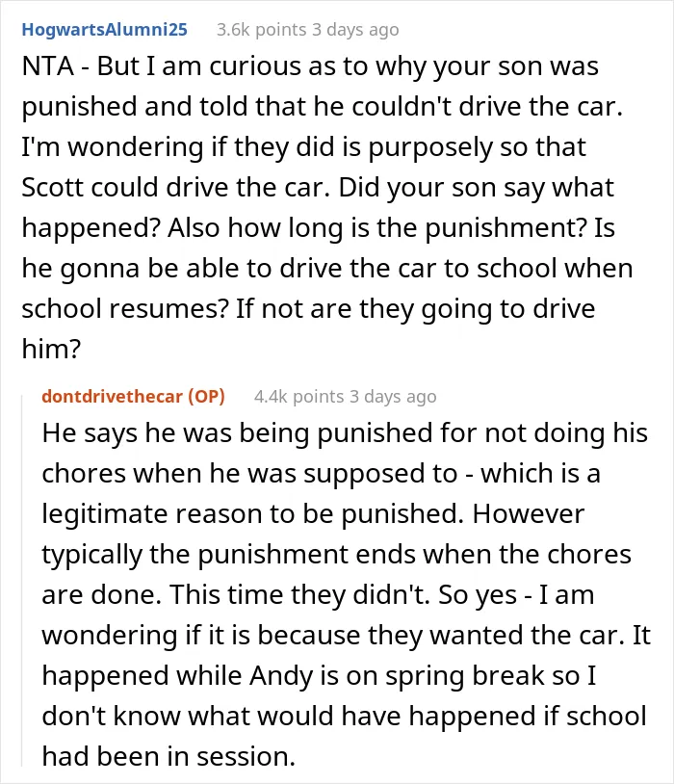
Task: Click 'school resumes?' line in comment
Action: pos(125,309)
